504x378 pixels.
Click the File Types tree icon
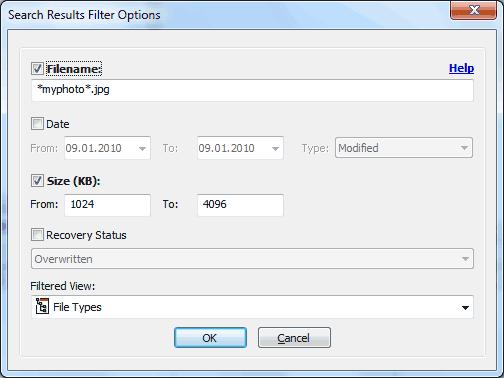tap(42, 306)
